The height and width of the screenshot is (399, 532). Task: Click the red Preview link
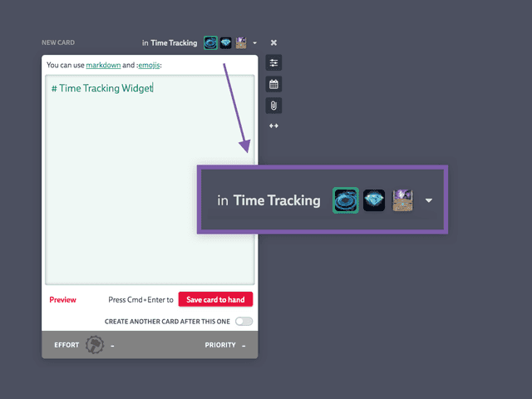point(62,300)
